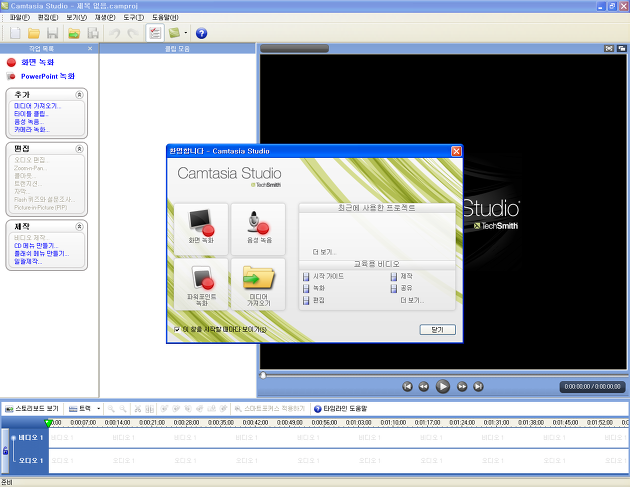The height and width of the screenshot is (487, 630).
Task: Click the undo arrow in the toolbar
Action: point(115,33)
